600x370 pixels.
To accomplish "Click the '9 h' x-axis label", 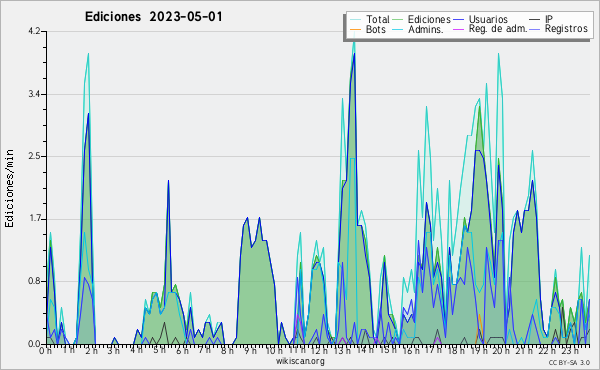I will coord(250,350).
